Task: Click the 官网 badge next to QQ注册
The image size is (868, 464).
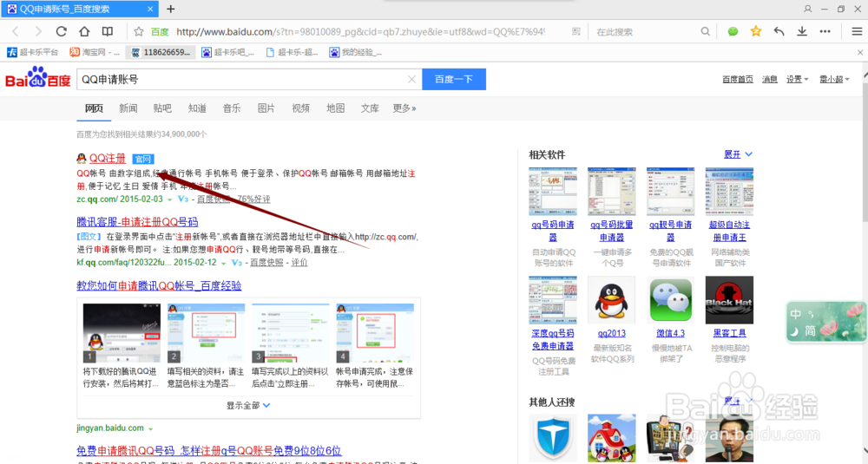Action: (x=143, y=159)
